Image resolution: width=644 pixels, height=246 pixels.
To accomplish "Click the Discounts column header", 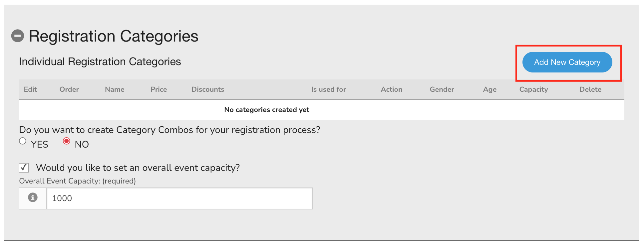I will coord(207,89).
